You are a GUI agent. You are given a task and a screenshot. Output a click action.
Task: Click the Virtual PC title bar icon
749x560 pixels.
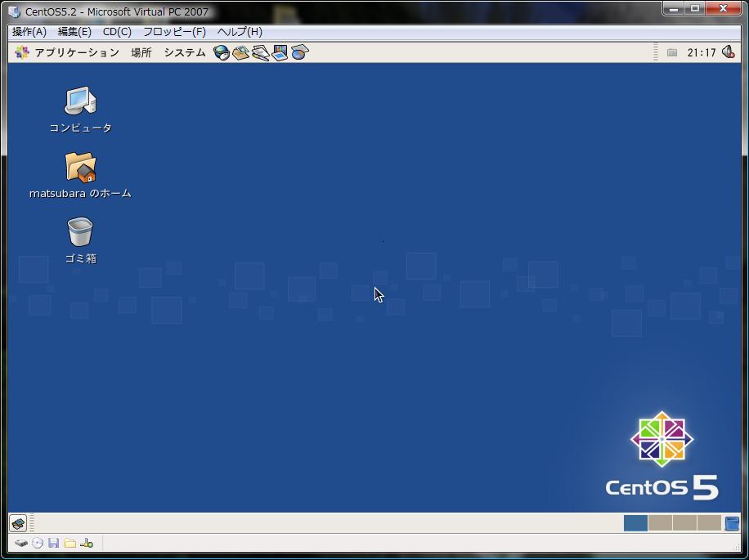click(x=15, y=11)
